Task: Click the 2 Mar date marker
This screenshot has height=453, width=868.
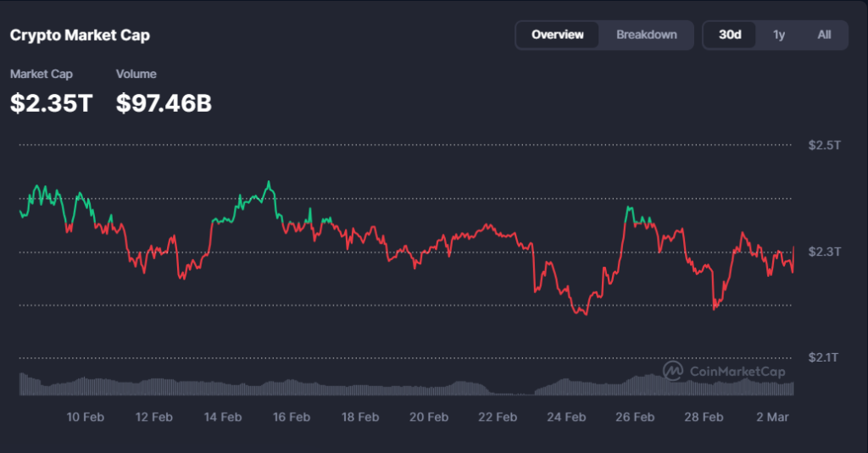Action: pyautogui.click(x=771, y=417)
